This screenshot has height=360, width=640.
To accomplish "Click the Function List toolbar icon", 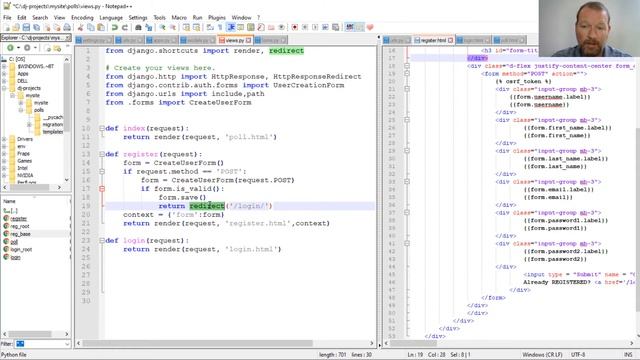I will click(x=261, y=27).
